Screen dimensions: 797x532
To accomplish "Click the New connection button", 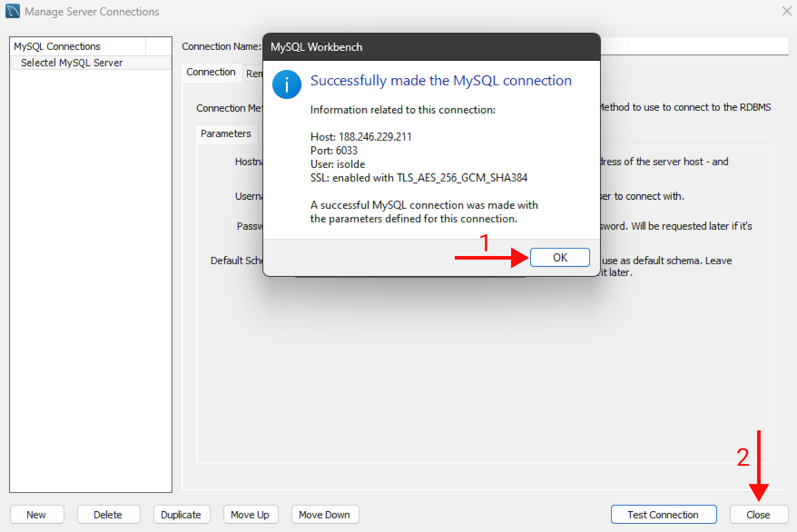I will click(x=37, y=515).
